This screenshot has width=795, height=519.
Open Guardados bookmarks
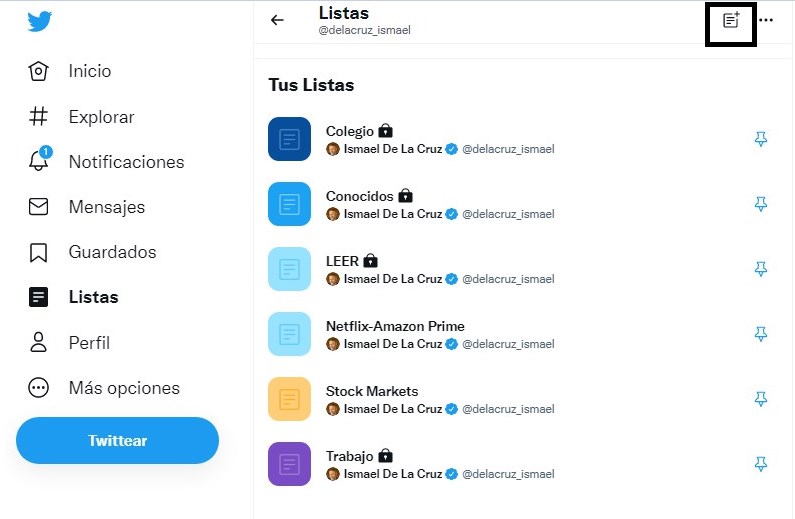click(111, 252)
